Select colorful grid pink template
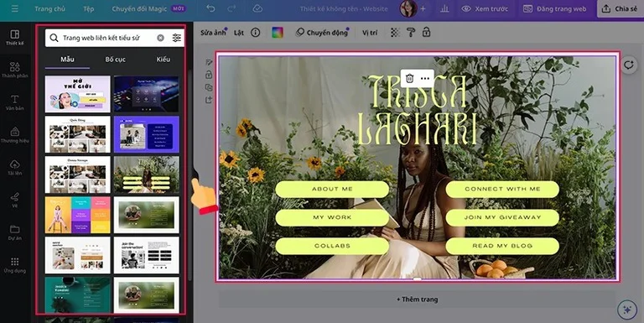This screenshot has width=644, height=323. click(78, 215)
